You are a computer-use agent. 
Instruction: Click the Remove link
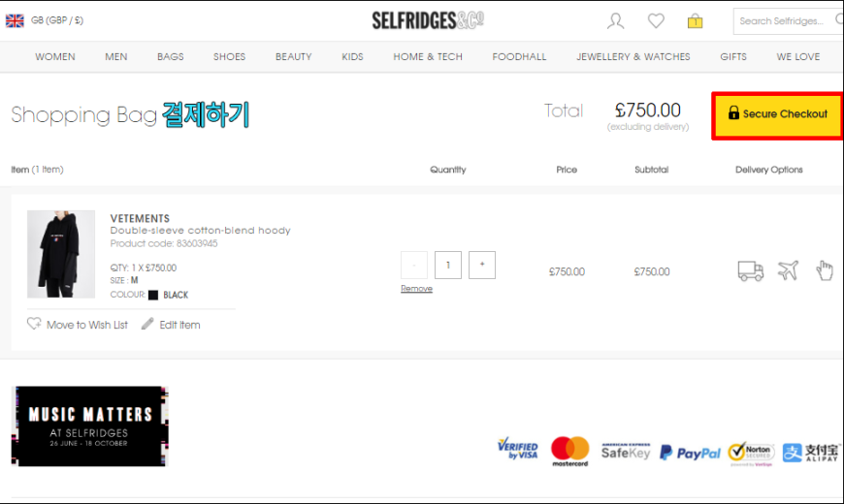pos(416,288)
